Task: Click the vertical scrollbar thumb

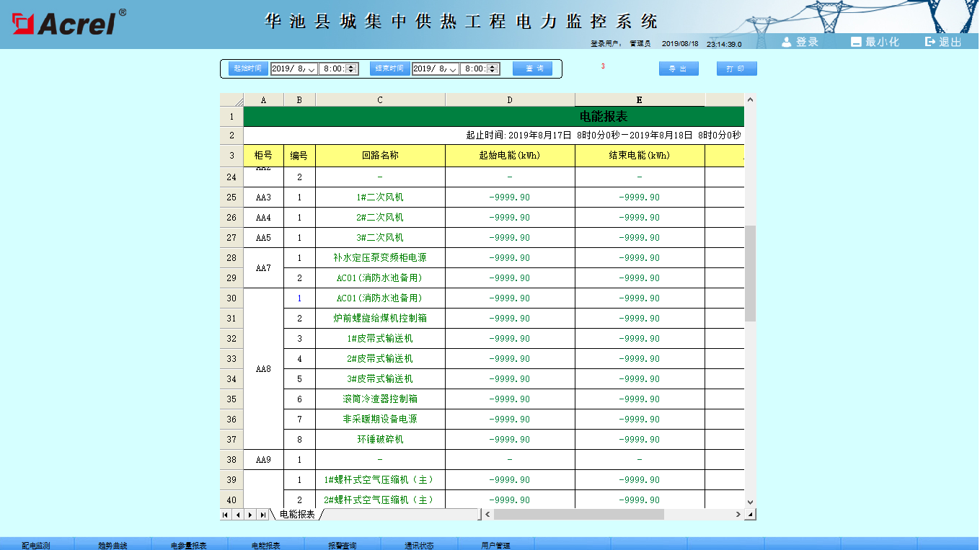Action: click(x=750, y=273)
